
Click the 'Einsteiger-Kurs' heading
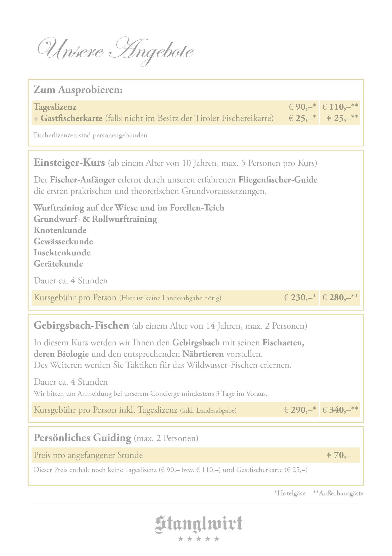click(x=69, y=163)
